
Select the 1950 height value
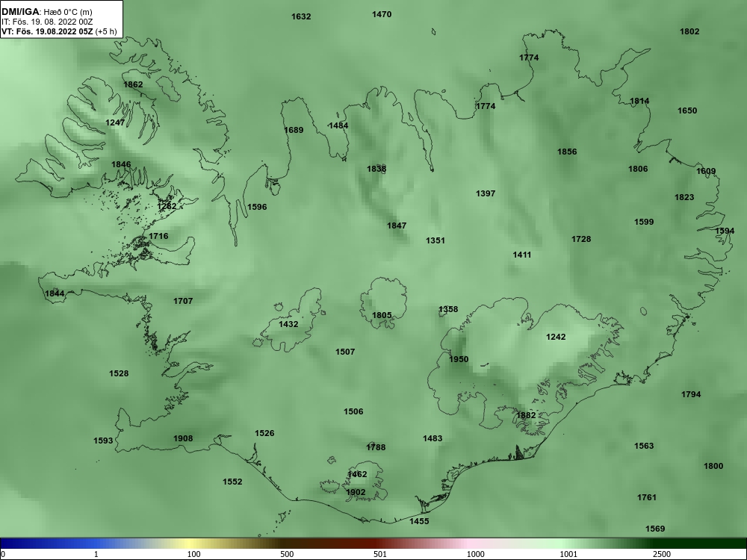click(x=459, y=359)
